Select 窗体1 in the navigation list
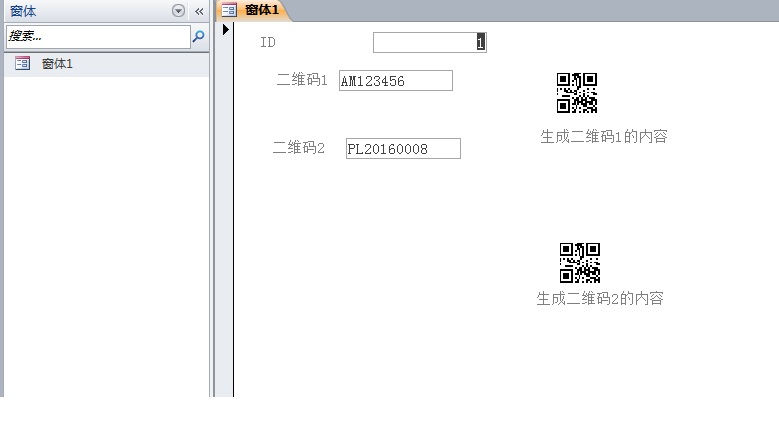The image size is (779, 432). [106, 64]
